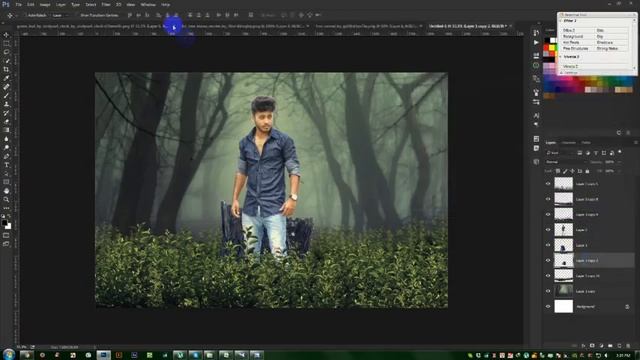Click the forest photo on canvas
Viewport: 640px width, 360px height.
coord(271,190)
